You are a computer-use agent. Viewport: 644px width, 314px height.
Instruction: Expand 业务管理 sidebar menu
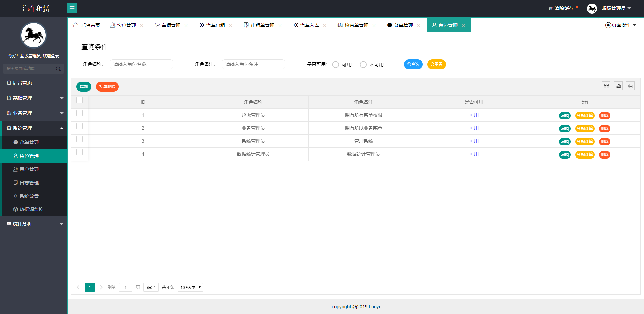coord(34,113)
